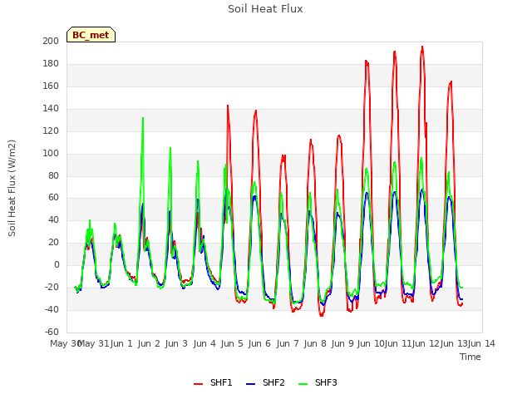Click the 0 y-axis tick label
532x399 pixels.
[57, 264]
